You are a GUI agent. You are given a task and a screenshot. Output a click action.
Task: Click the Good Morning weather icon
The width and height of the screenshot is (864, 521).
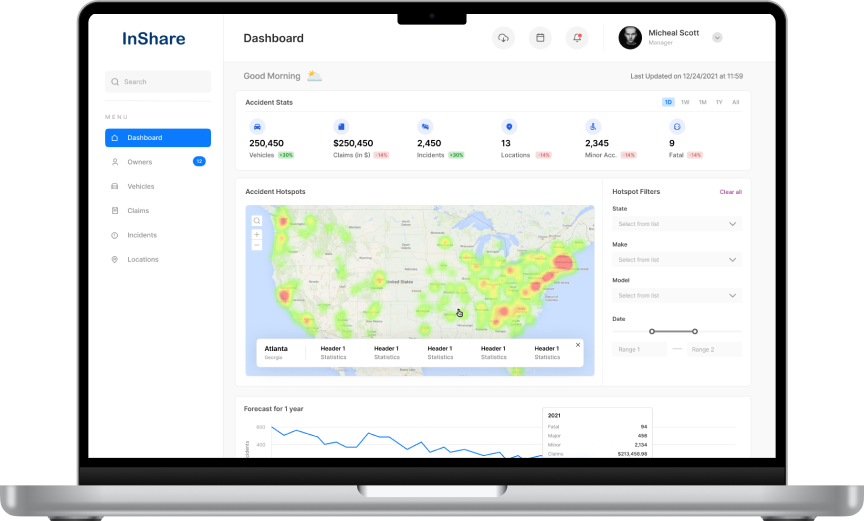click(314, 75)
